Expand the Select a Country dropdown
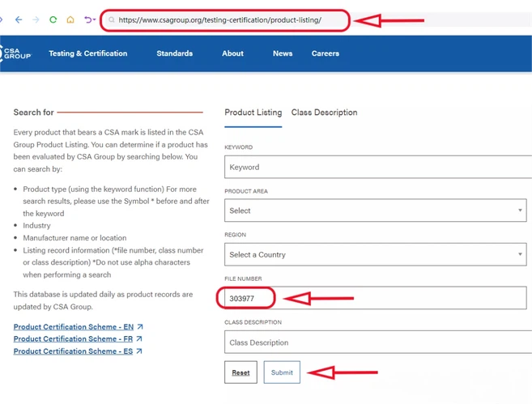 click(375, 254)
